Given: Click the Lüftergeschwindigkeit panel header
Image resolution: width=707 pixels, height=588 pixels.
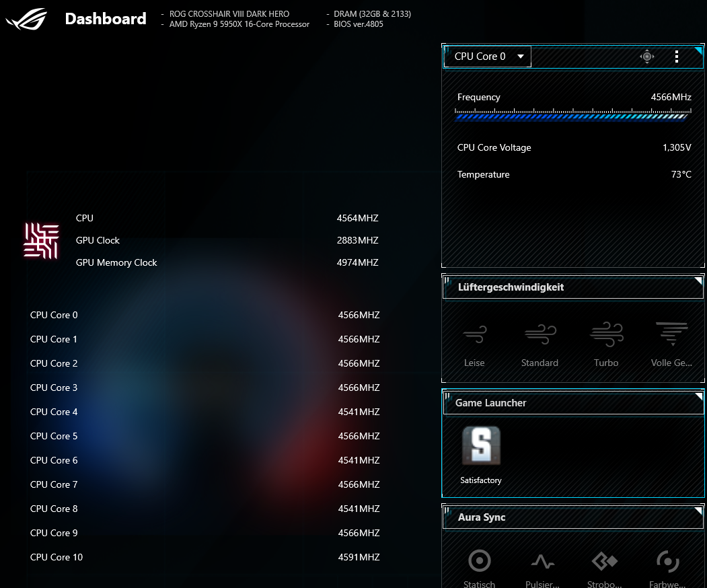Looking at the screenshot, I should pyautogui.click(x=572, y=287).
